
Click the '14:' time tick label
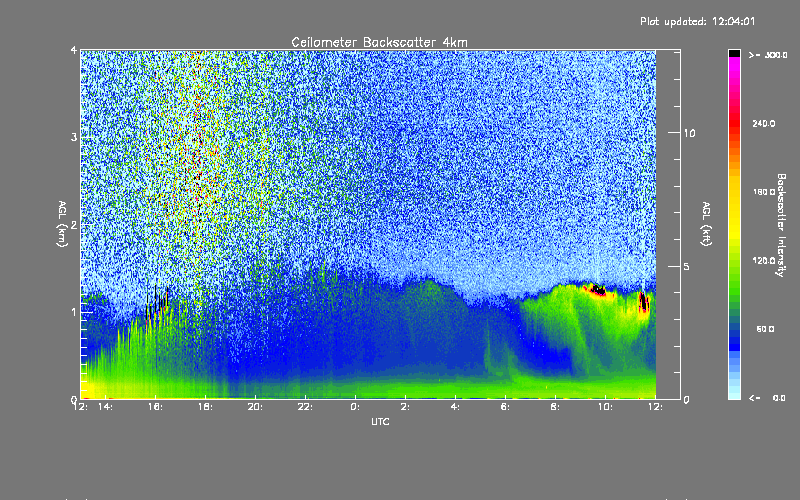click(106, 407)
